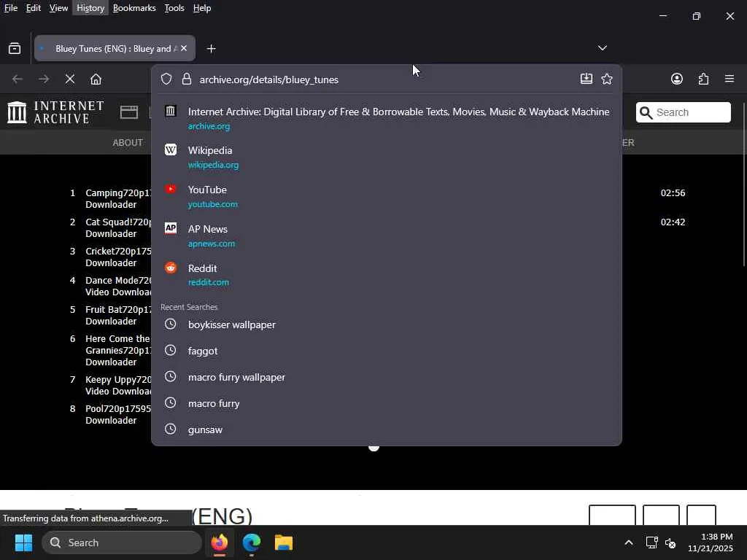Image resolution: width=747 pixels, height=560 pixels.
Task: Open the muted volume tray icon
Action: tap(670, 542)
